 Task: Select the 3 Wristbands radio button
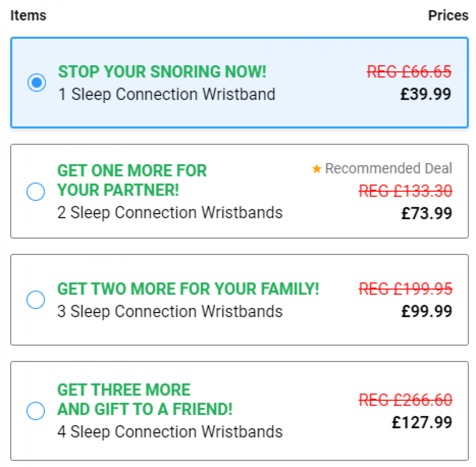click(35, 299)
